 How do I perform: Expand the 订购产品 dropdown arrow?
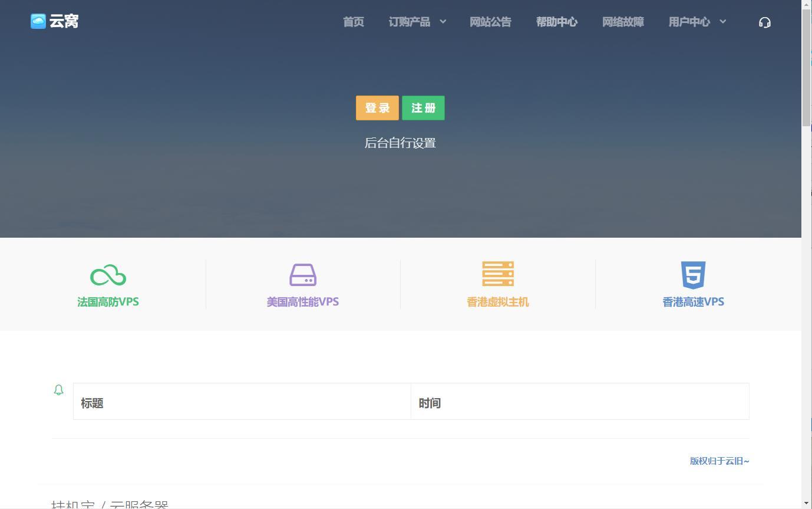coord(443,22)
